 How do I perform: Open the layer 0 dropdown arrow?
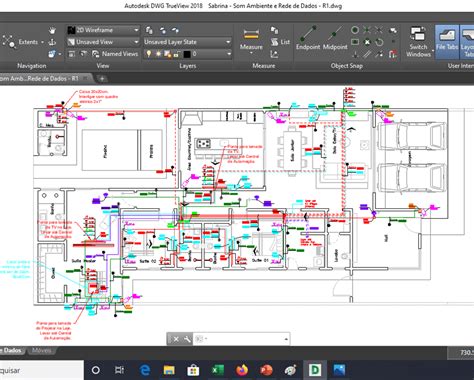coord(229,54)
